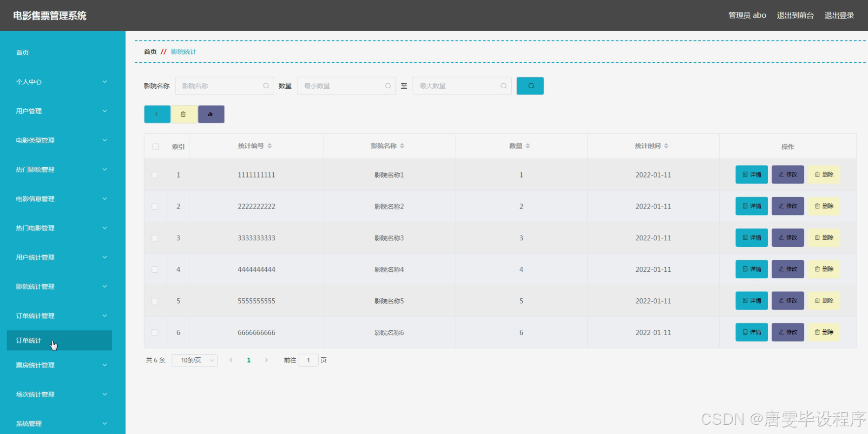Go to previous page arrow

231,360
